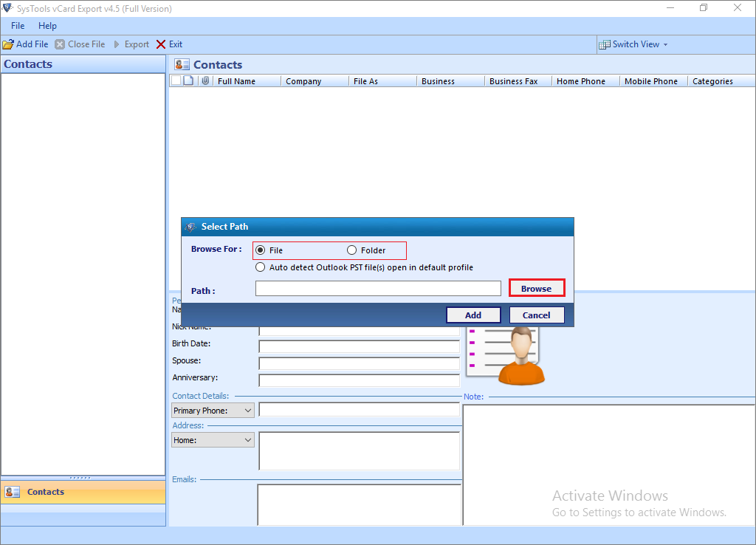Click the File As column header
The height and width of the screenshot is (545, 756).
click(x=383, y=81)
